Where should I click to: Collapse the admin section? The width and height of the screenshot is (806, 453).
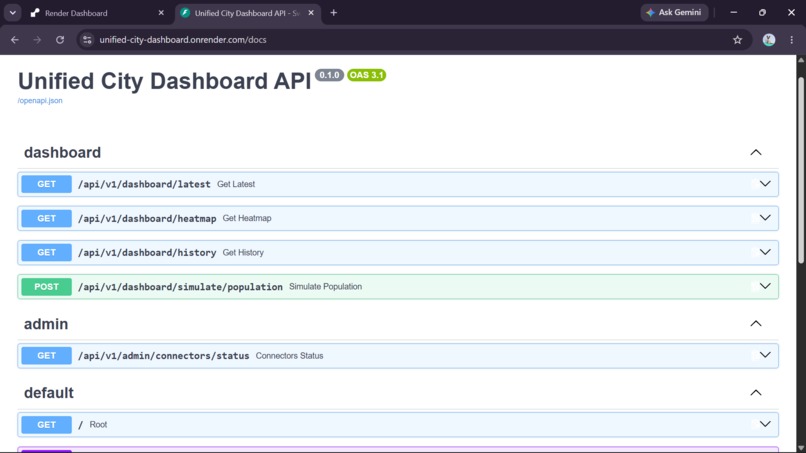coord(756,323)
